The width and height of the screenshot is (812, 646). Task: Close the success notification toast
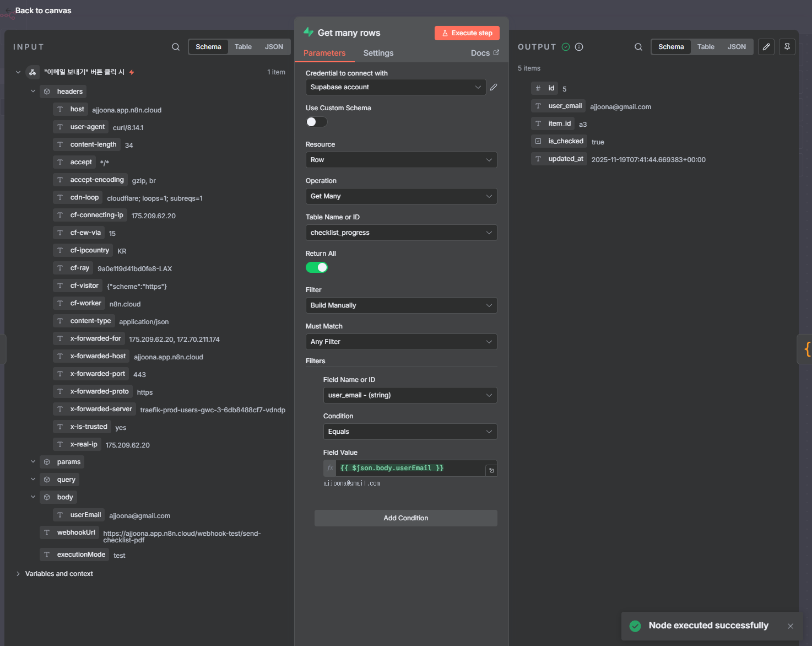point(791,626)
